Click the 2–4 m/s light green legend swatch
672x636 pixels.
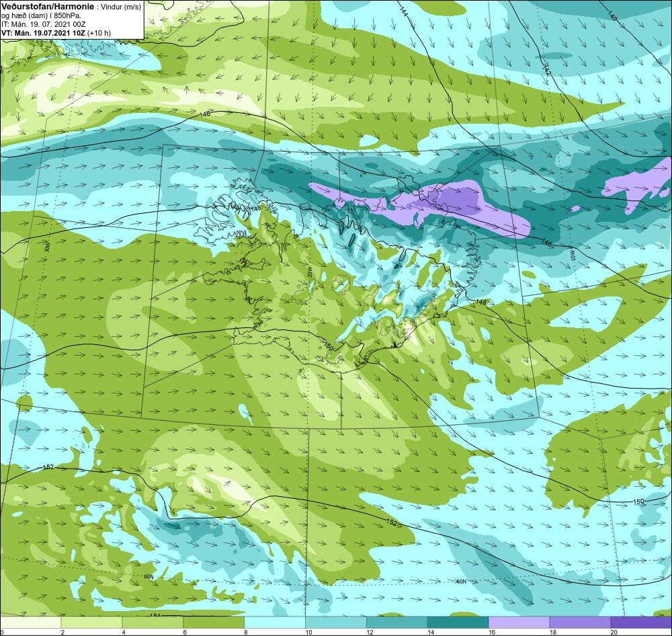tap(91, 622)
